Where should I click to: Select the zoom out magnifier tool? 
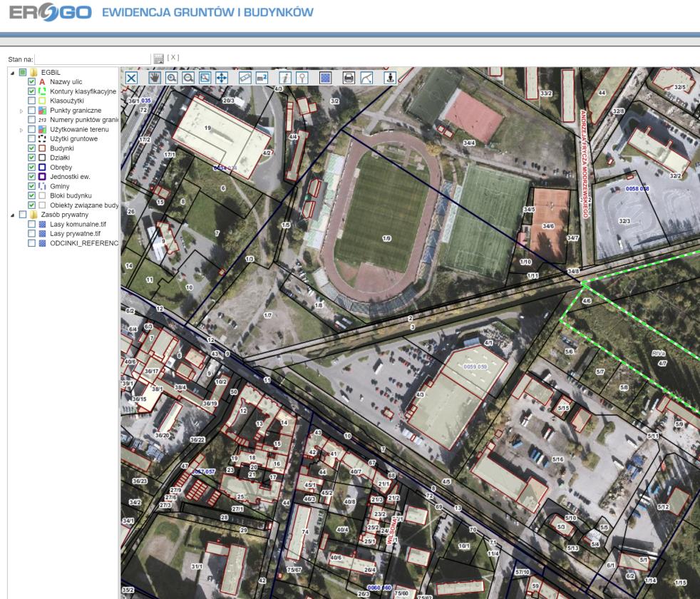tap(188, 78)
